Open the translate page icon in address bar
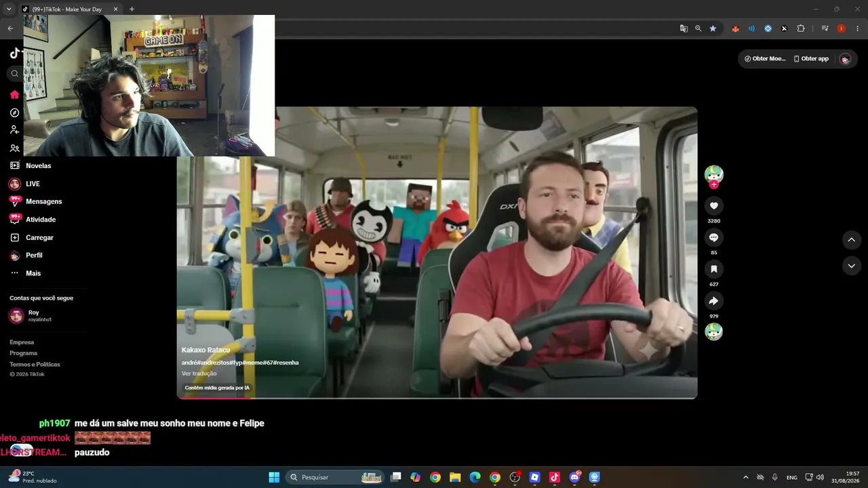This screenshot has height=488, width=868. (x=684, y=28)
